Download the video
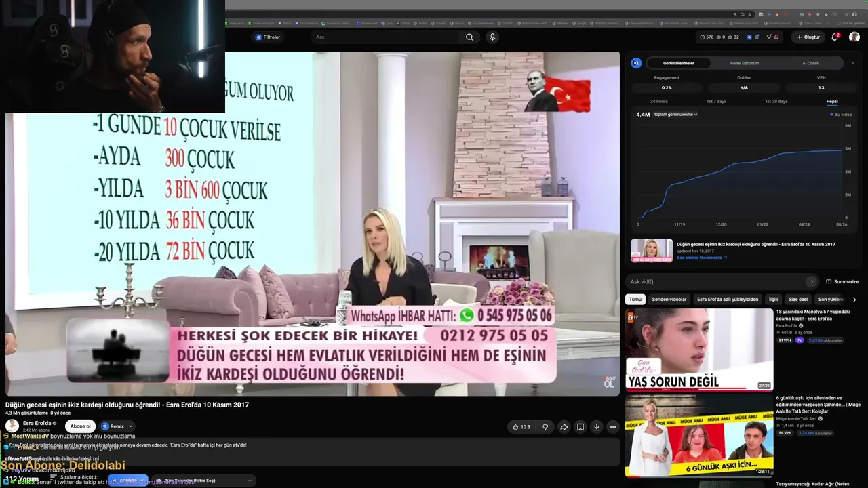Viewport: 868px width, 488px height. (596, 427)
